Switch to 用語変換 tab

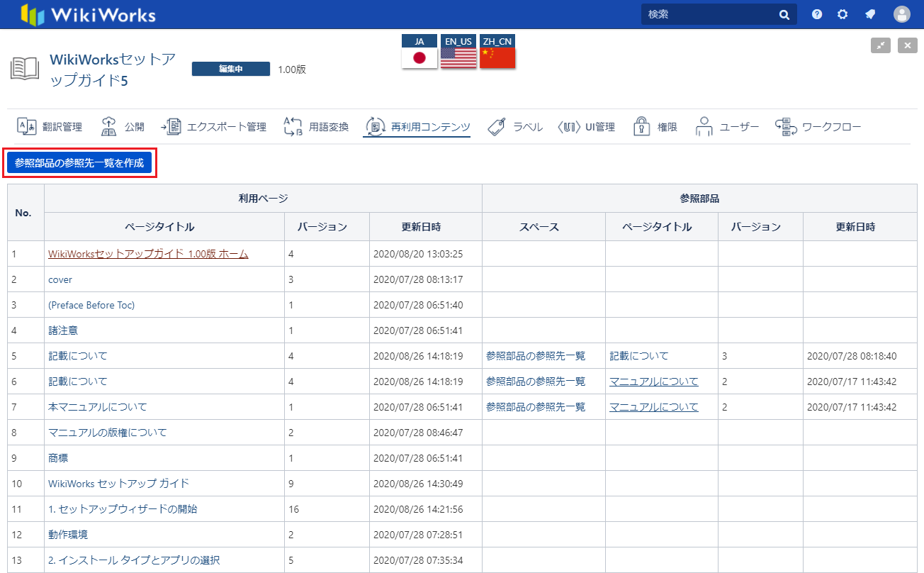(x=316, y=127)
